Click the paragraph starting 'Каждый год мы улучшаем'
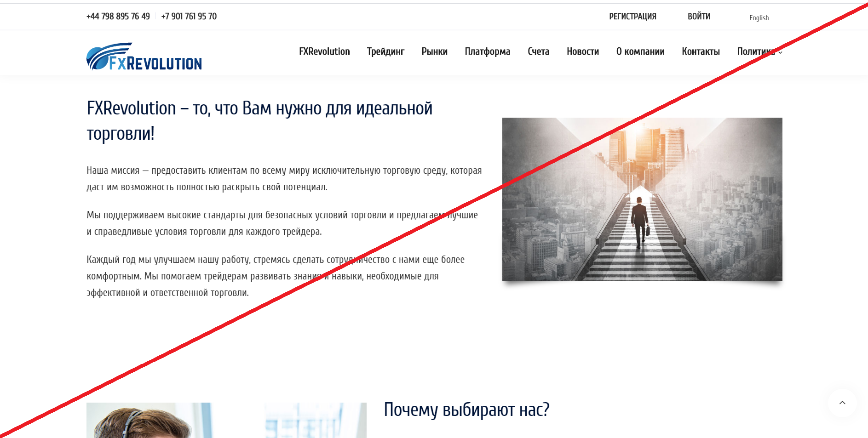Image resolution: width=868 pixels, height=438 pixels. (x=276, y=276)
